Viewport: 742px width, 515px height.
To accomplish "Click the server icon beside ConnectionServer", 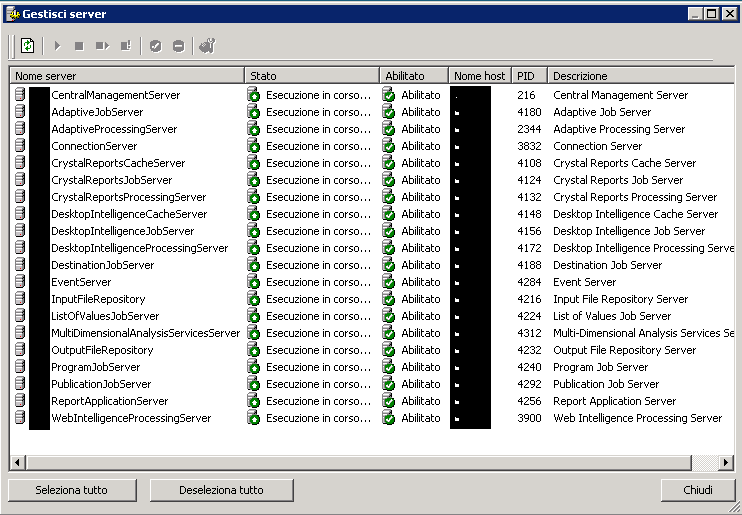I will [x=20, y=146].
